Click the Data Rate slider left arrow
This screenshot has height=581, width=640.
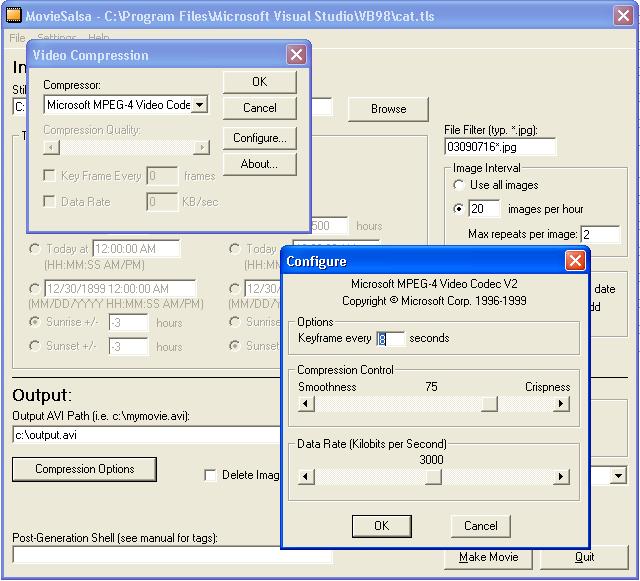[307, 477]
